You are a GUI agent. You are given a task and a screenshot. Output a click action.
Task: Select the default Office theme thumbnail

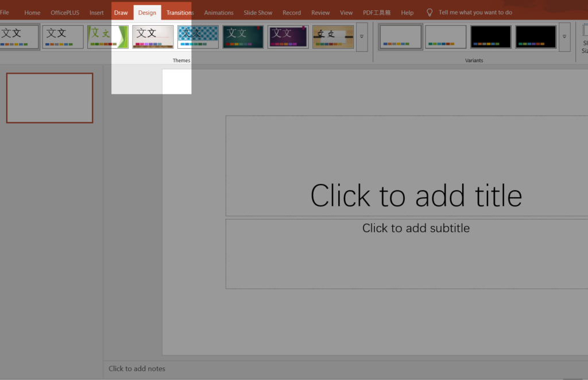20,36
